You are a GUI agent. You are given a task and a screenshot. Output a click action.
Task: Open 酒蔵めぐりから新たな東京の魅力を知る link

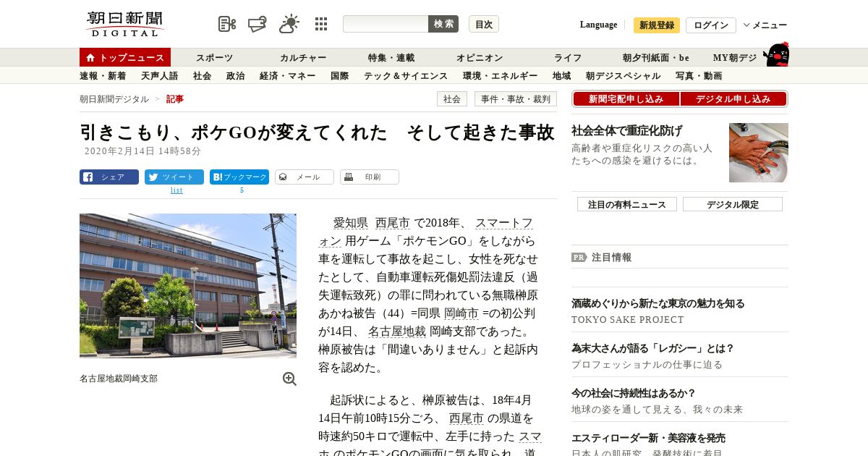[x=658, y=303]
